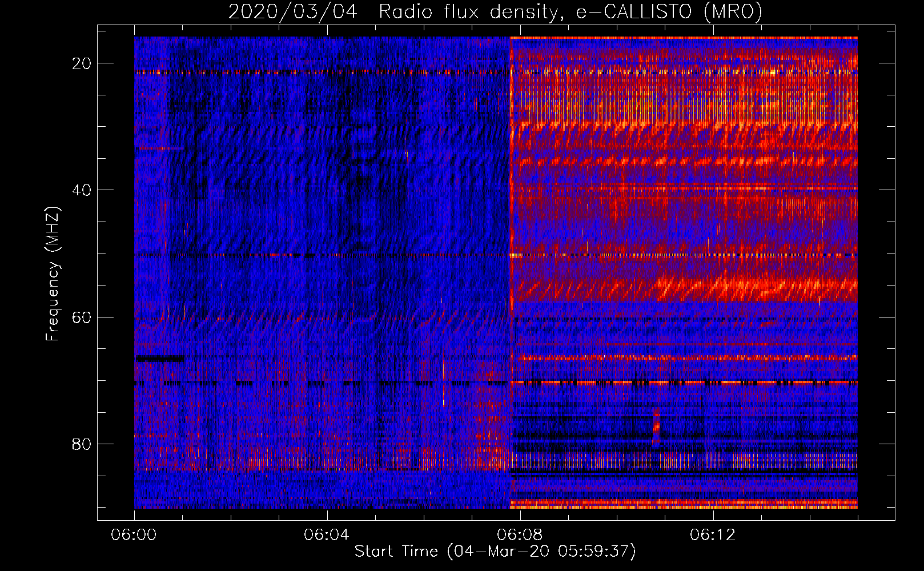Screen dimensions: 924x571
Task: Click the 06:00 time tick label
Action: tap(134, 535)
